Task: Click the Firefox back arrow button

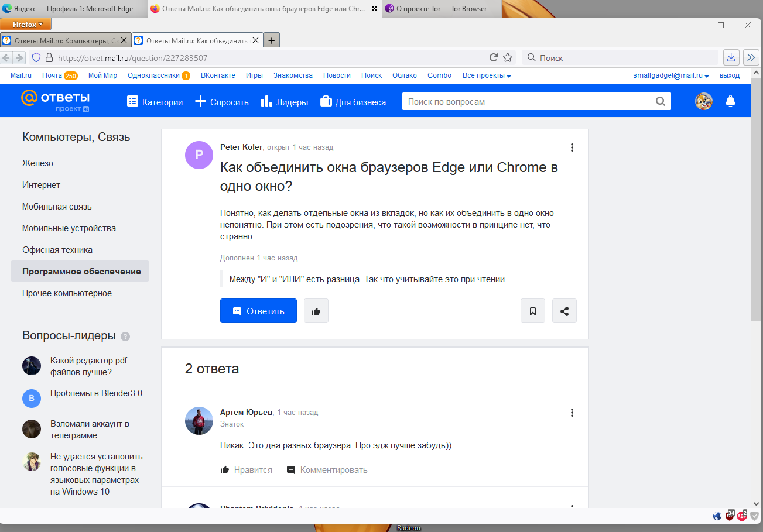Action: [6, 58]
